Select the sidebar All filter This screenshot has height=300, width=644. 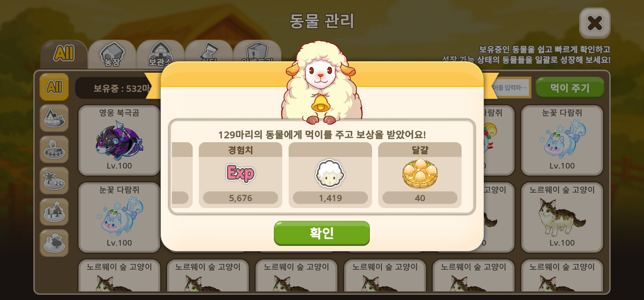tap(54, 87)
